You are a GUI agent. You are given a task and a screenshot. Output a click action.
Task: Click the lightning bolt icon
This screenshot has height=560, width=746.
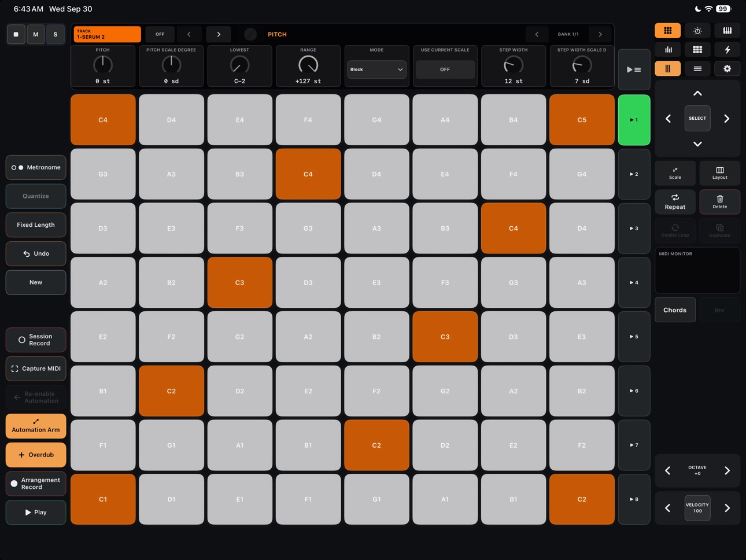point(727,50)
